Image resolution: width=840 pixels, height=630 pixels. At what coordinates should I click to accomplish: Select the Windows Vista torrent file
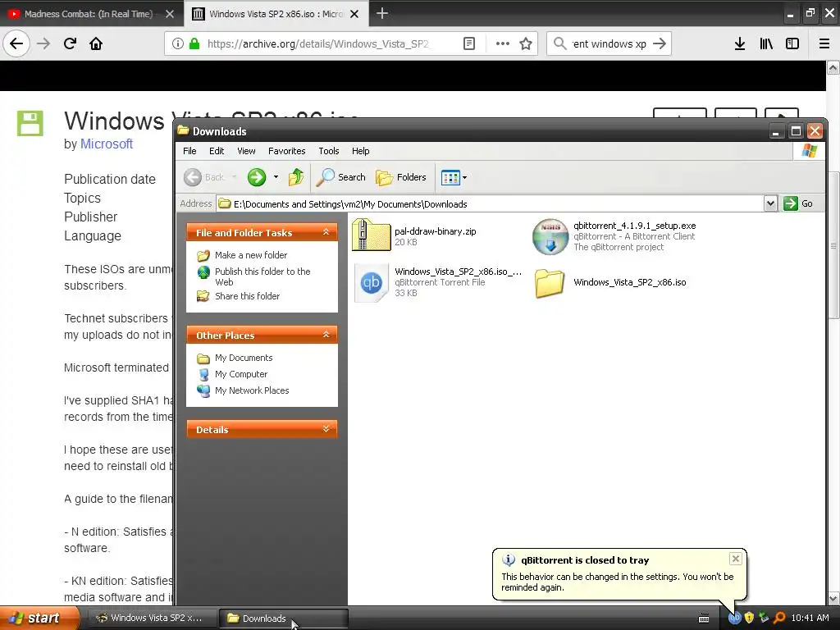pos(437,282)
